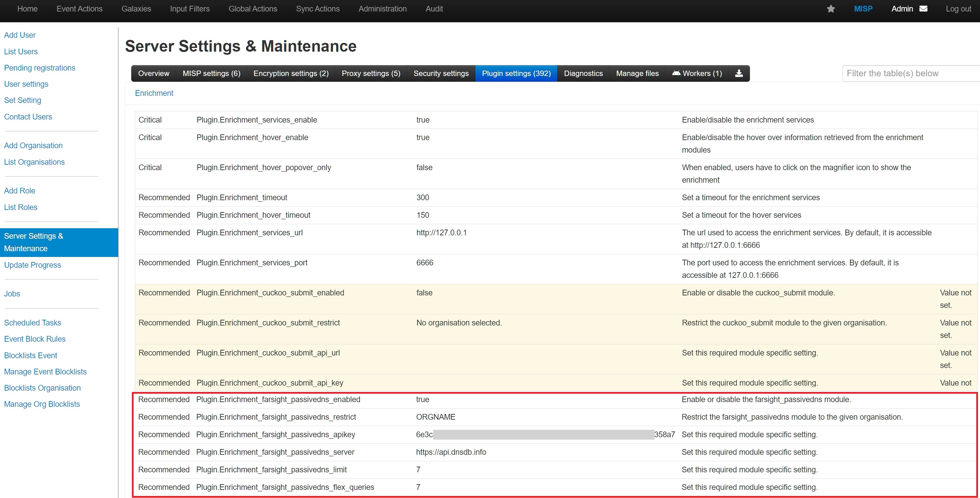This screenshot has height=498, width=980.
Task: View the Encryption settings tab
Action: point(291,73)
